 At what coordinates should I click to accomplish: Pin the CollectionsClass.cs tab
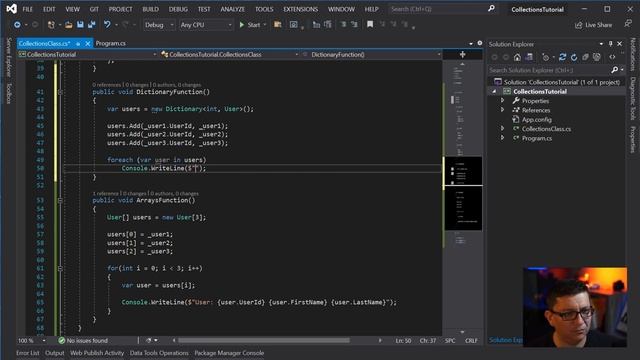coord(78,43)
